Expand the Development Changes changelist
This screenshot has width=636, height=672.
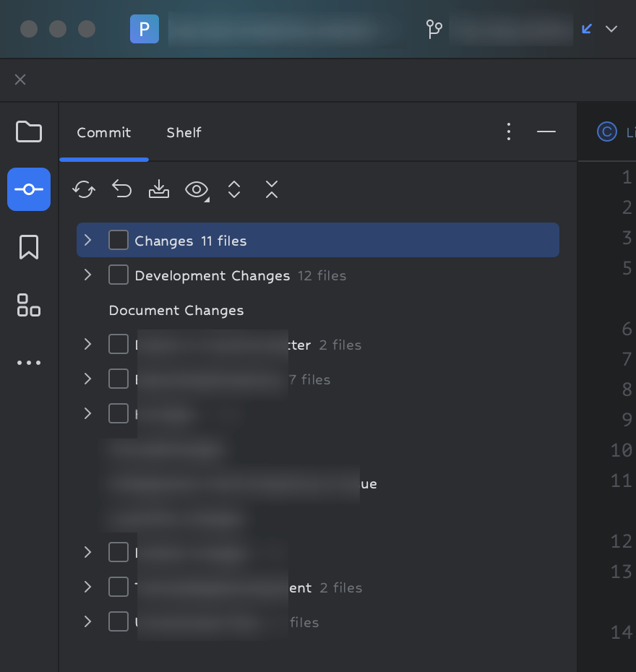point(87,275)
